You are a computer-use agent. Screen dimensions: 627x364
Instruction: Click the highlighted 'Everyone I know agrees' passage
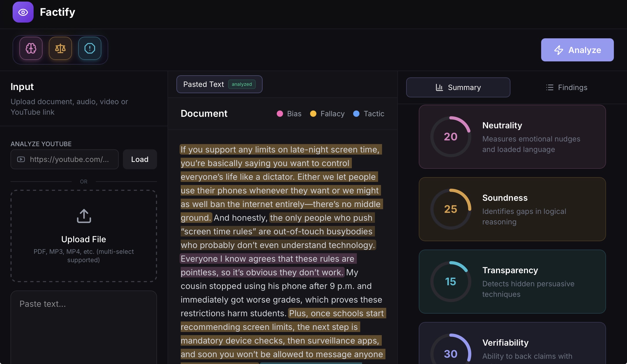pyautogui.click(x=267, y=259)
